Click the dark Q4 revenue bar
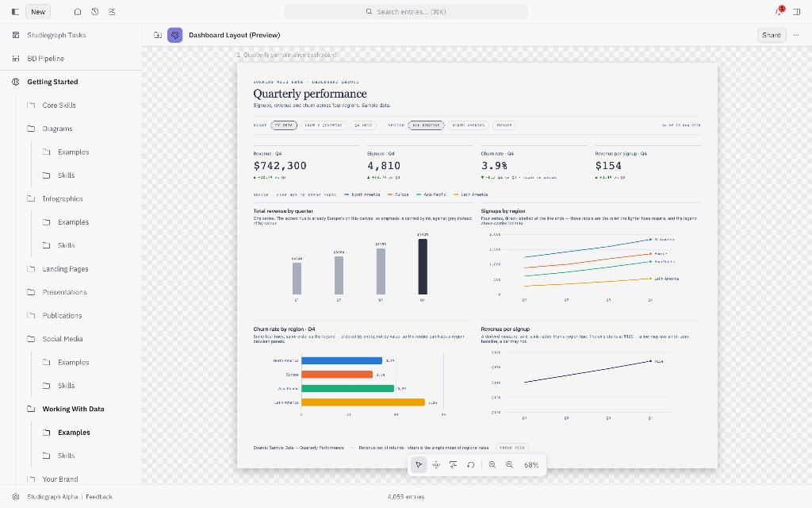 click(423, 267)
